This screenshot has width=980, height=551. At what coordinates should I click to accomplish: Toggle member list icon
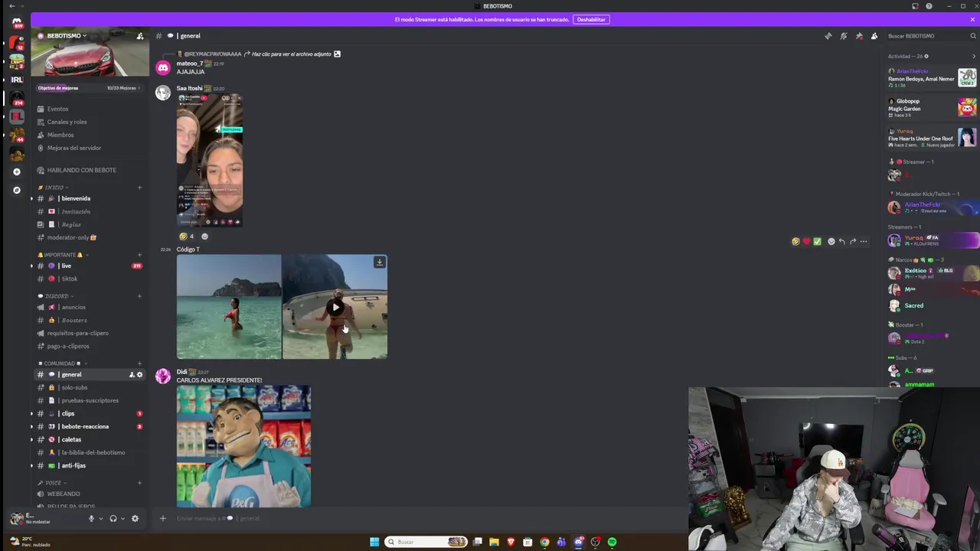pos(874,36)
